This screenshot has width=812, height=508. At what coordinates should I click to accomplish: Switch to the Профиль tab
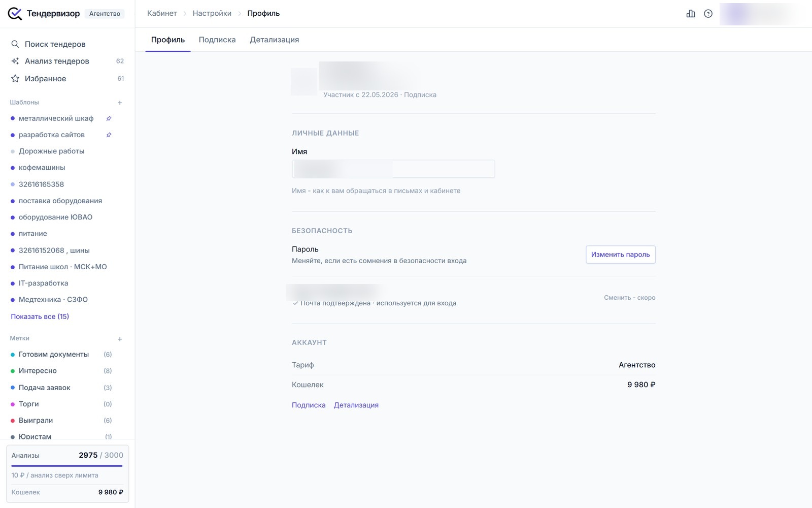(168, 40)
